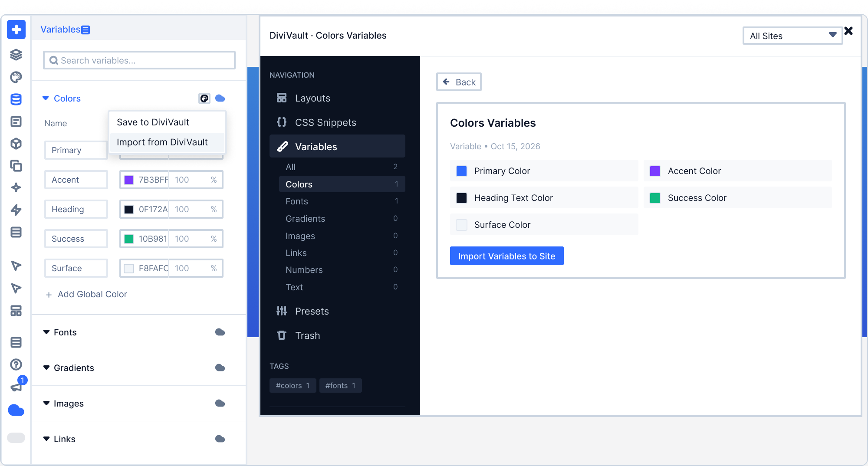The width and height of the screenshot is (868, 466).
Task: Select the database variables icon in sidebar
Action: tap(16, 99)
